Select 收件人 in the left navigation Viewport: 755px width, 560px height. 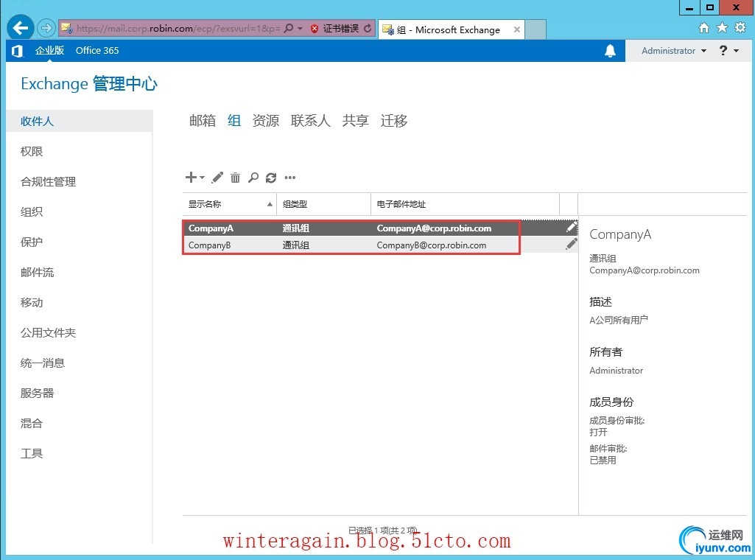[80, 121]
